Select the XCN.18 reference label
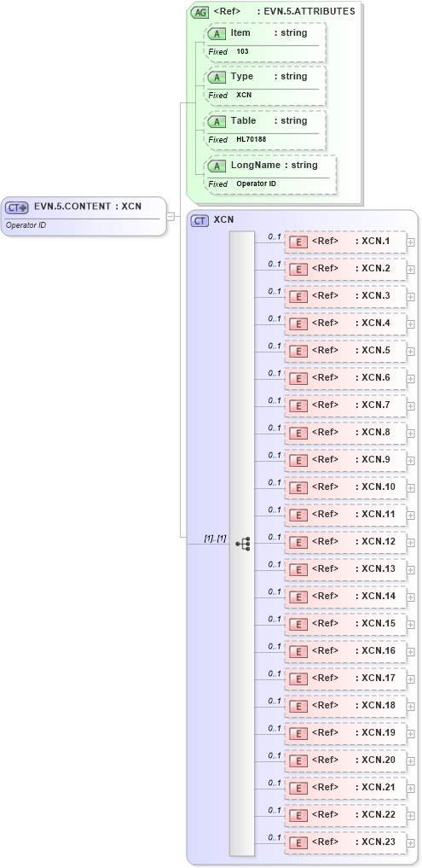 (x=354, y=705)
